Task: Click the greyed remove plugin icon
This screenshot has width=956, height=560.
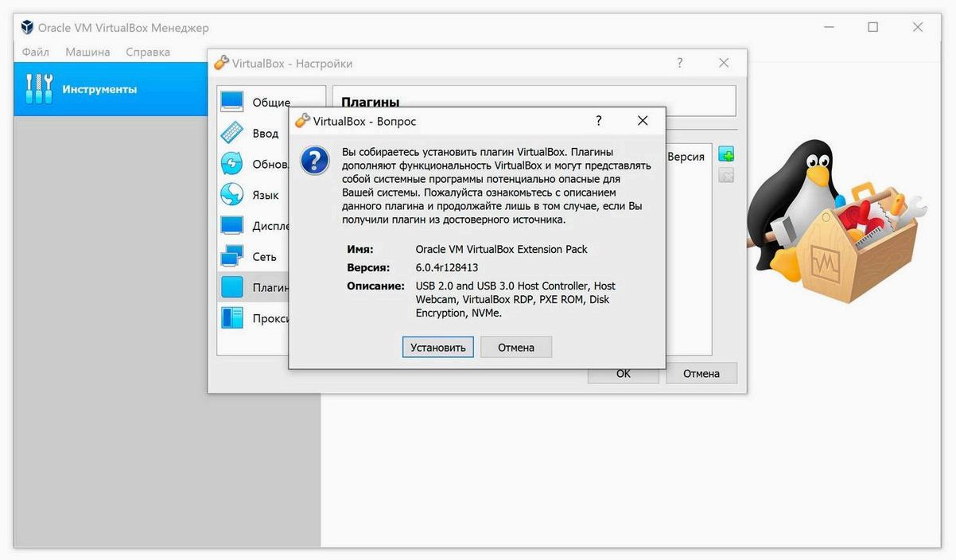Action: [726, 175]
